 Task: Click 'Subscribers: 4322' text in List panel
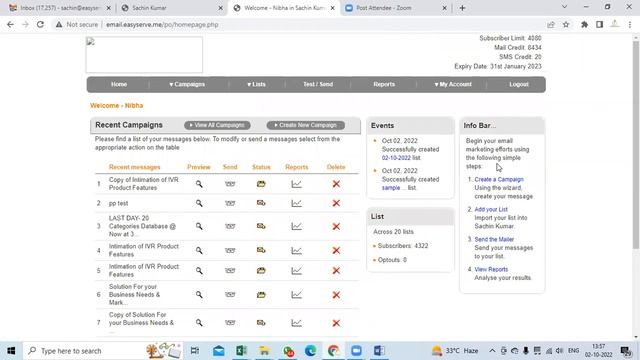pyautogui.click(x=403, y=246)
